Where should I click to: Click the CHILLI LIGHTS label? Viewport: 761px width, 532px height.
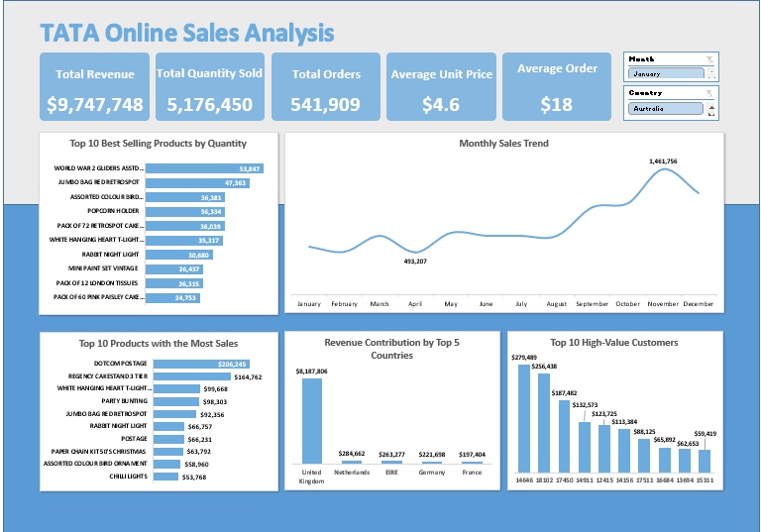[x=128, y=477]
